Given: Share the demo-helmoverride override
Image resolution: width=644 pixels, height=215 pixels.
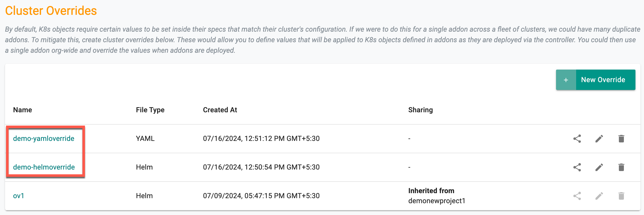Looking at the screenshot, I should pos(577,167).
